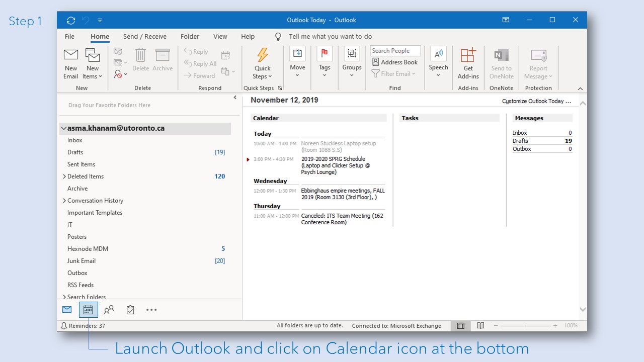Open the Filter Email dropdown
644x362 pixels.
393,74
